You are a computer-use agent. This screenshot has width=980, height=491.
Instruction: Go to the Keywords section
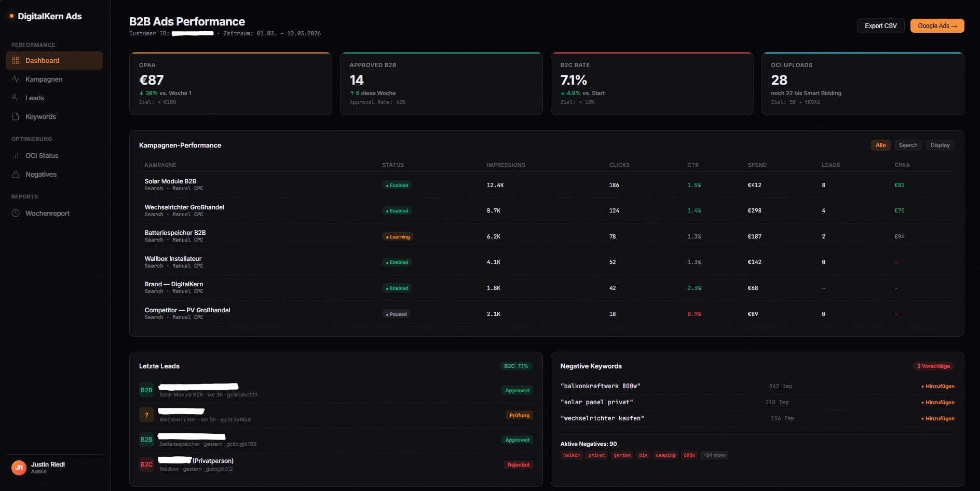point(40,116)
